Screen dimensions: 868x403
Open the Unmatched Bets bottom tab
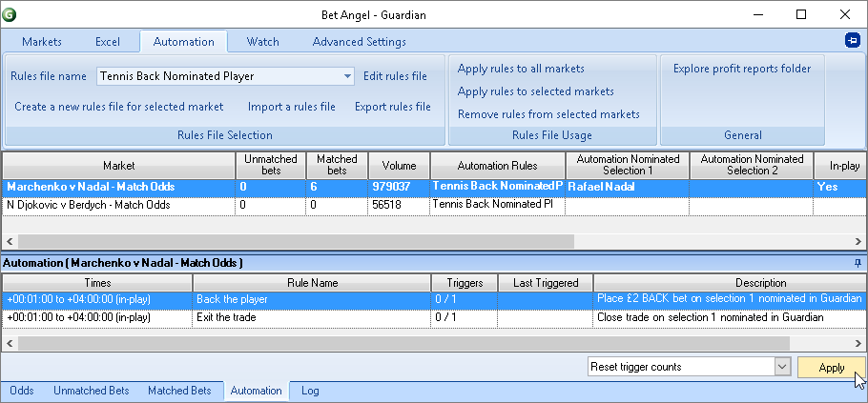(92, 391)
